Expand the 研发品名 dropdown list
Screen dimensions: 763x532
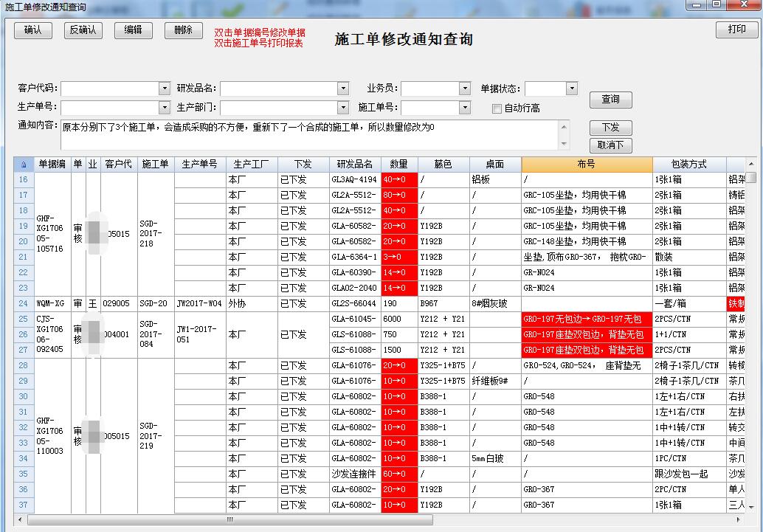[342, 89]
